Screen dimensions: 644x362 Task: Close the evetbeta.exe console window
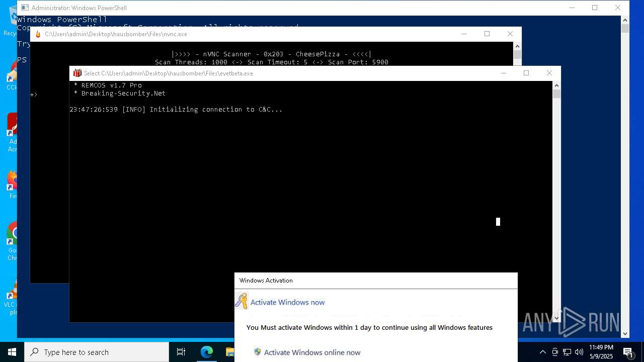[549, 73]
